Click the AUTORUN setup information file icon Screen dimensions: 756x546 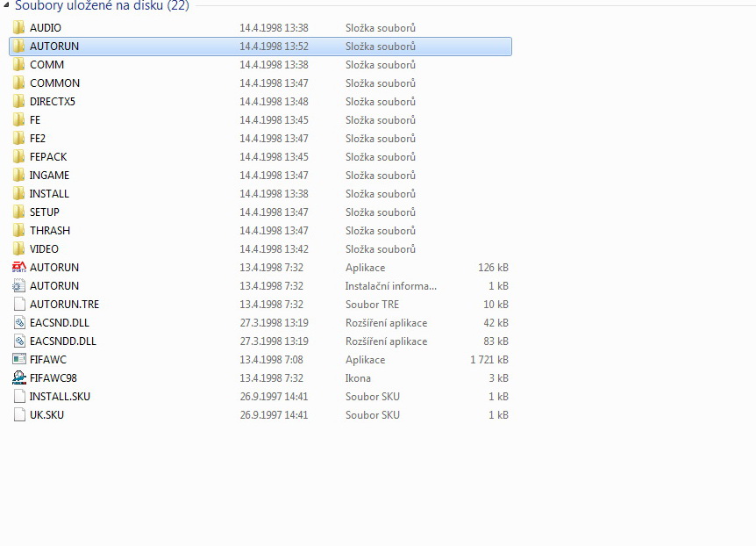[x=18, y=286]
